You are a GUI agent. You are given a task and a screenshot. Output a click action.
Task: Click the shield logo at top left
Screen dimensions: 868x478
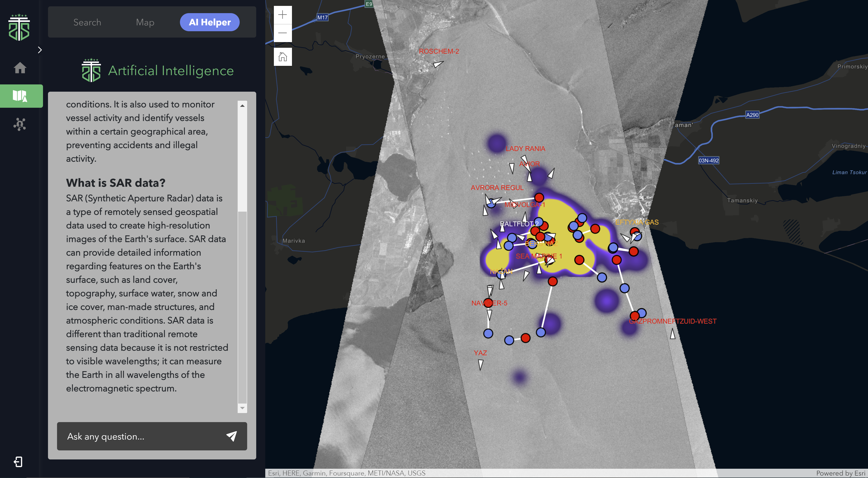coord(19,28)
